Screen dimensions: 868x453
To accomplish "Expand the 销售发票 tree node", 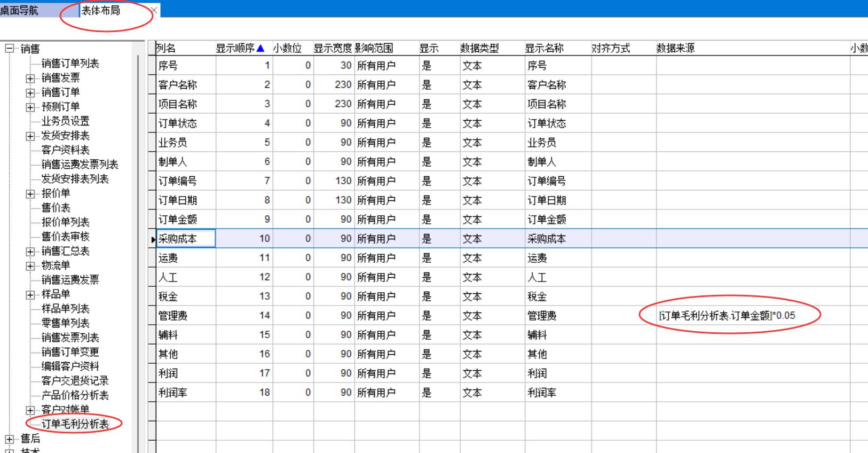I will [30, 78].
